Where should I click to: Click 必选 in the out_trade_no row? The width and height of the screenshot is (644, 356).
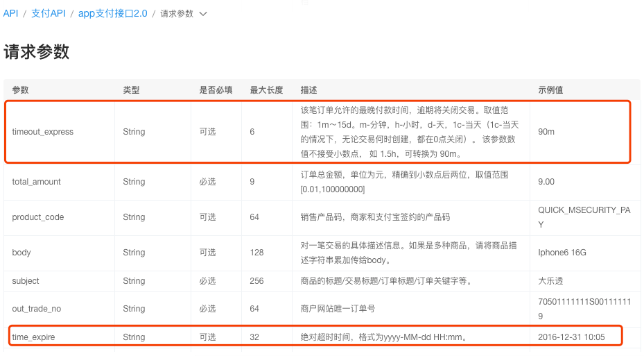tap(207, 309)
